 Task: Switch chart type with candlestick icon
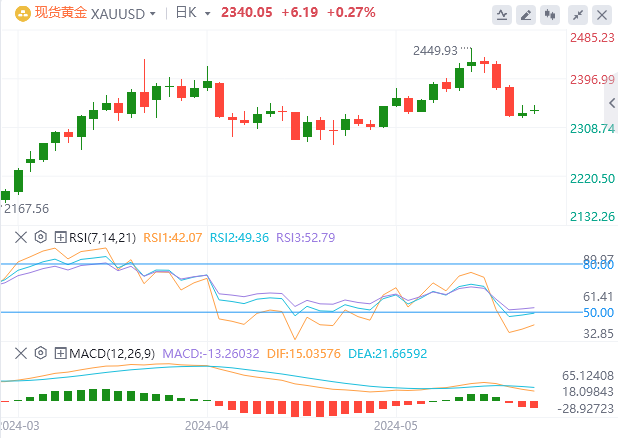coord(550,15)
